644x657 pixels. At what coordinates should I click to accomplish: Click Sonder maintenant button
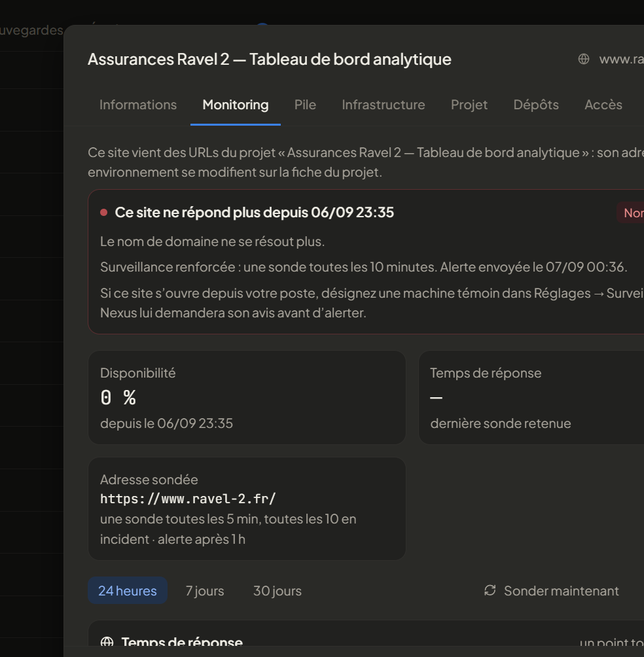tap(551, 590)
